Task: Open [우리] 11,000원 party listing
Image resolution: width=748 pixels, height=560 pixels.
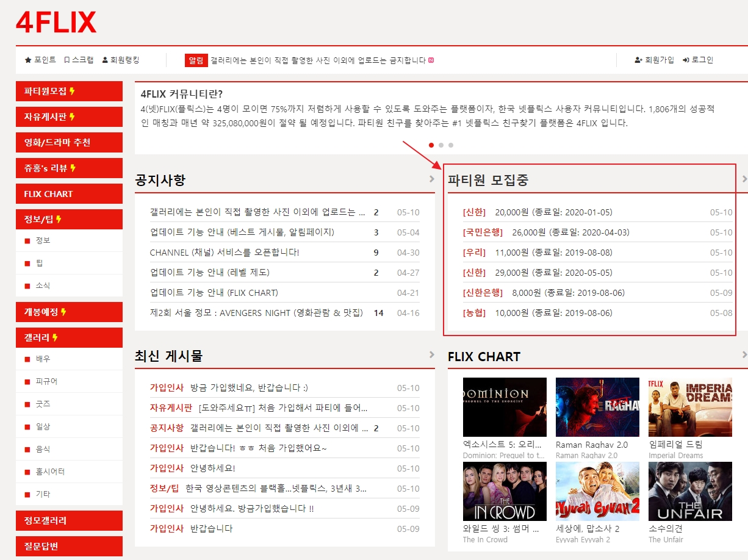Action: (x=538, y=253)
